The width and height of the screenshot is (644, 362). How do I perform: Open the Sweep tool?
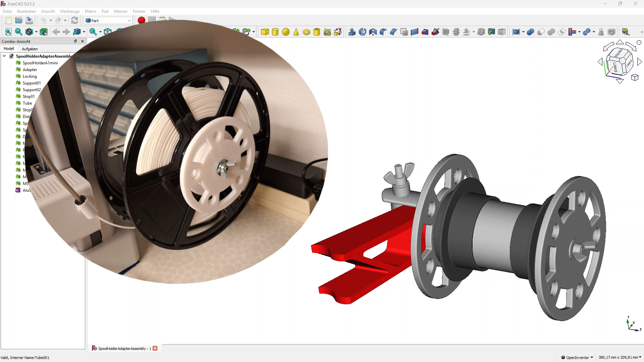click(x=435, y=32)
